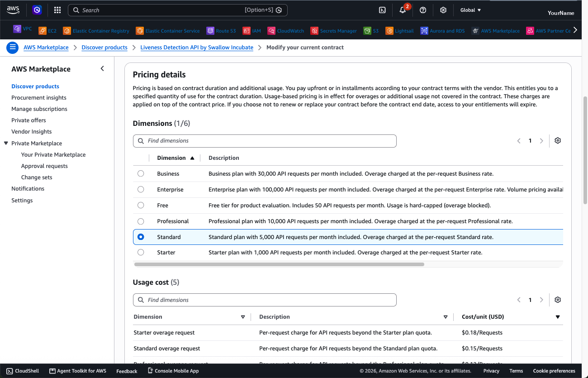Open Procurement insights in side navigation
Image resolution: width=588 pixels, height=378 pixels.
pos(39,98)
